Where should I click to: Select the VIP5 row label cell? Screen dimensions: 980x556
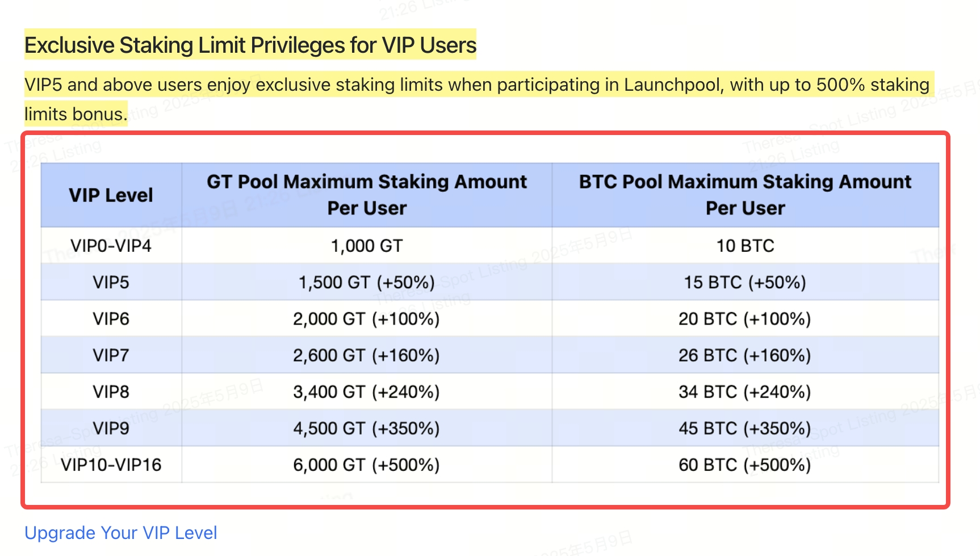111,282
